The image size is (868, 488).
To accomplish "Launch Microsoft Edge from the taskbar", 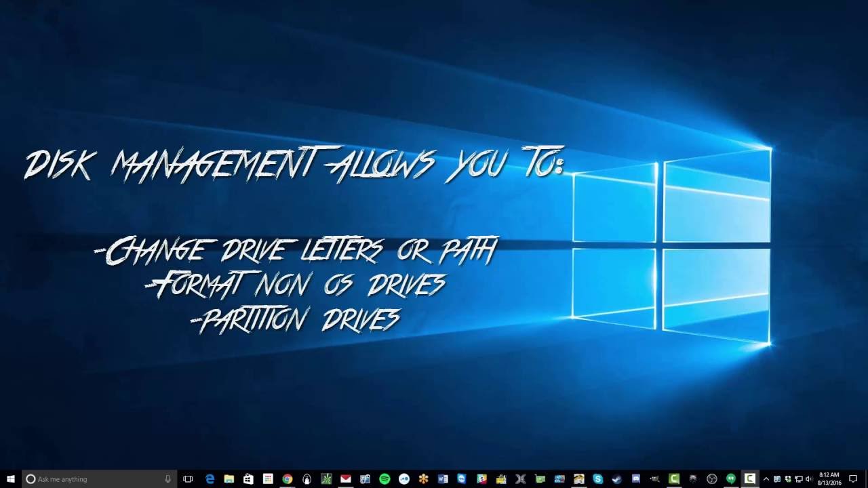I will tap(210, 479).
